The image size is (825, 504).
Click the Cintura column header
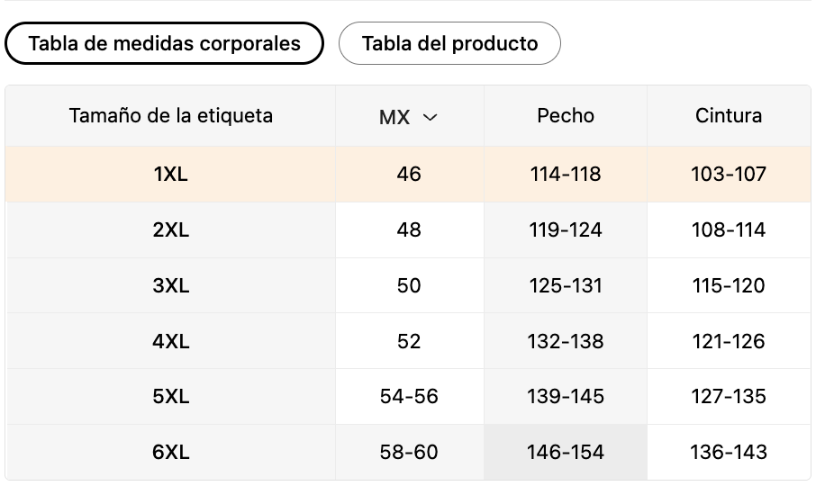pyautogui.click(x=729, y=115)
